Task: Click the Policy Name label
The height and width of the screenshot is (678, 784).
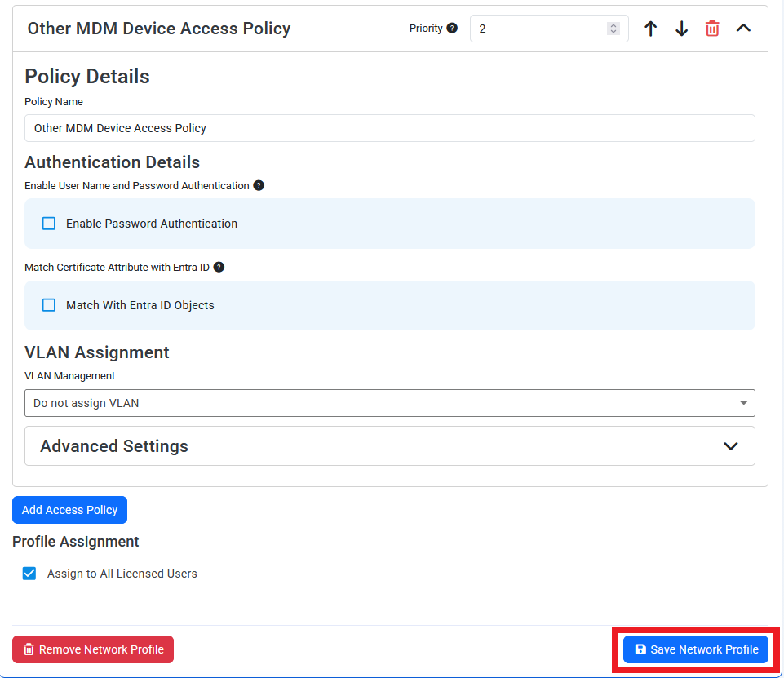Action: point(54,101)
